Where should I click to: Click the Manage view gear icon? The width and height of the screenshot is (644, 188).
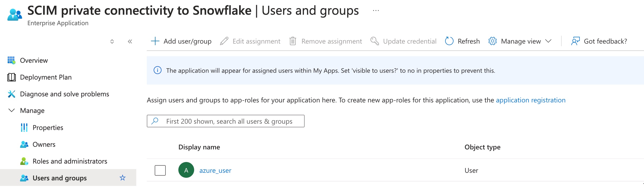click(x=492, y=41)
